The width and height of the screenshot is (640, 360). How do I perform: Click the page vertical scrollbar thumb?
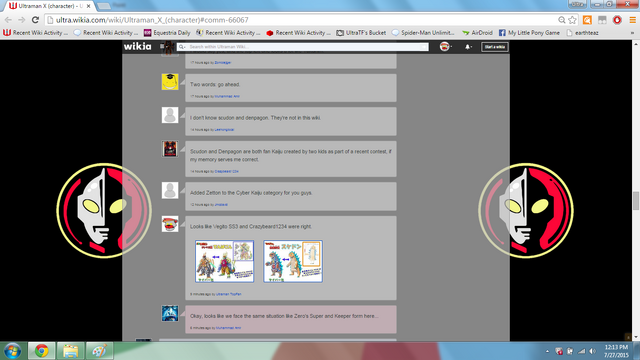(636, 200)
